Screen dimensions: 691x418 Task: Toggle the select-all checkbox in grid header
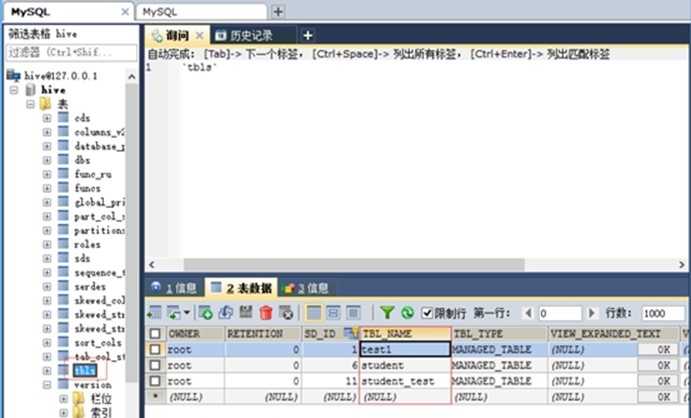(x=155, y=333)
